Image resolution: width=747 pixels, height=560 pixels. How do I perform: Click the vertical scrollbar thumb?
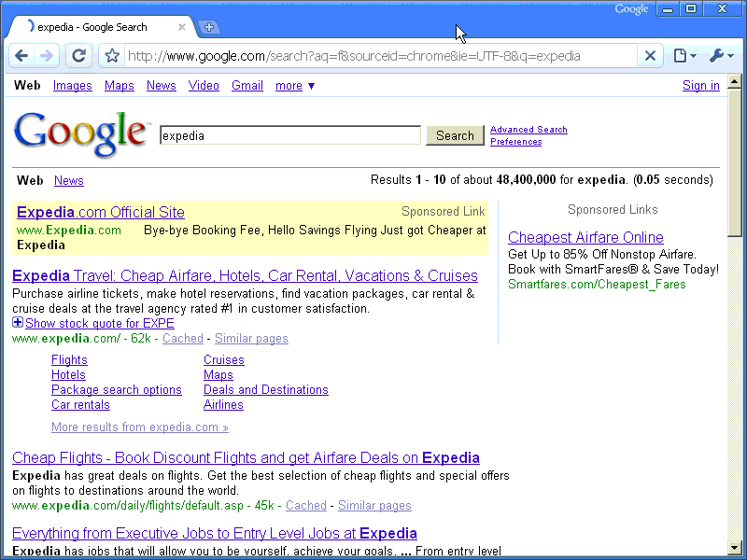click(734, 161)
